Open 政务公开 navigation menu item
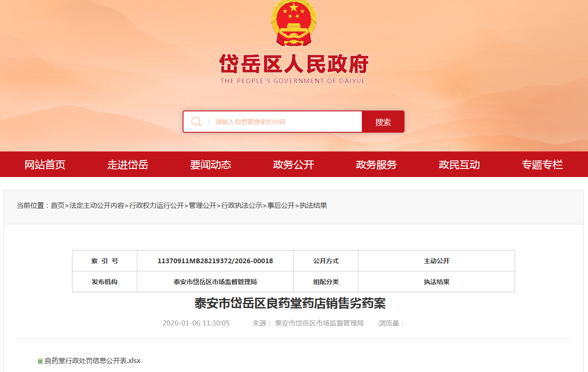The width and height of the screenshot is (588, 372). 294,165
